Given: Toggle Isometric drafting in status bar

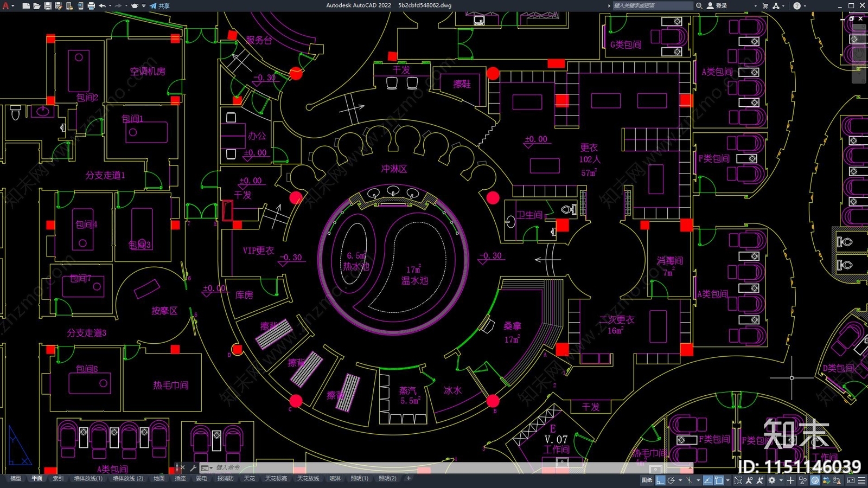Looking at the screenshot, I should pyautogui.click(x=690, y=480).
